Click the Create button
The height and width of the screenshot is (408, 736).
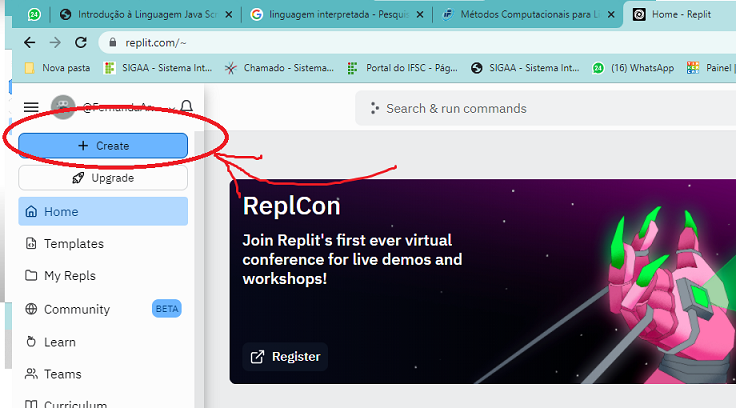[x=103, y=146]
